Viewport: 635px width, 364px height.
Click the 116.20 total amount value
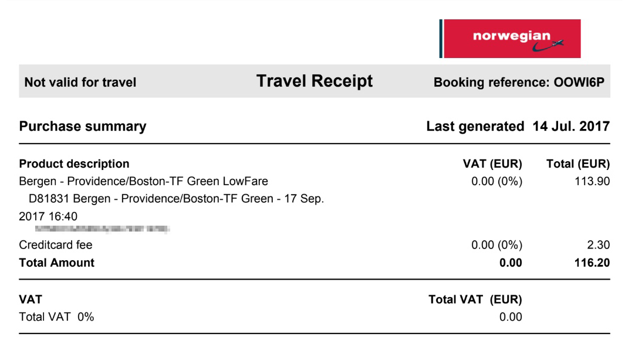pos(592,263)
